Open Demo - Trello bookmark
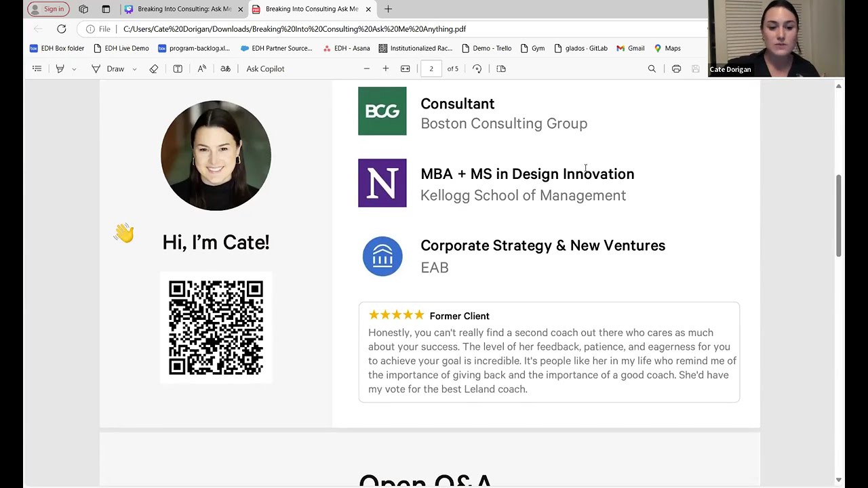868x488 pixels. click(x=486, y=48)
